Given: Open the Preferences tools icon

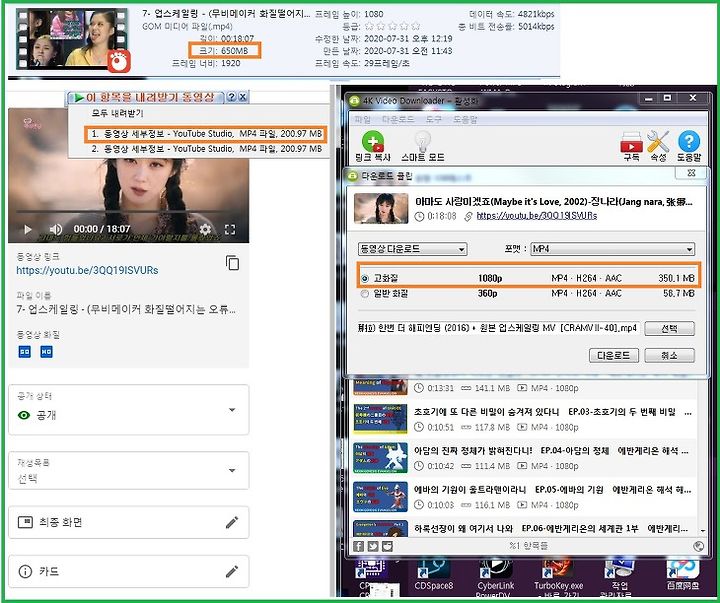Looking at the screenshot, I should (658, 142).
